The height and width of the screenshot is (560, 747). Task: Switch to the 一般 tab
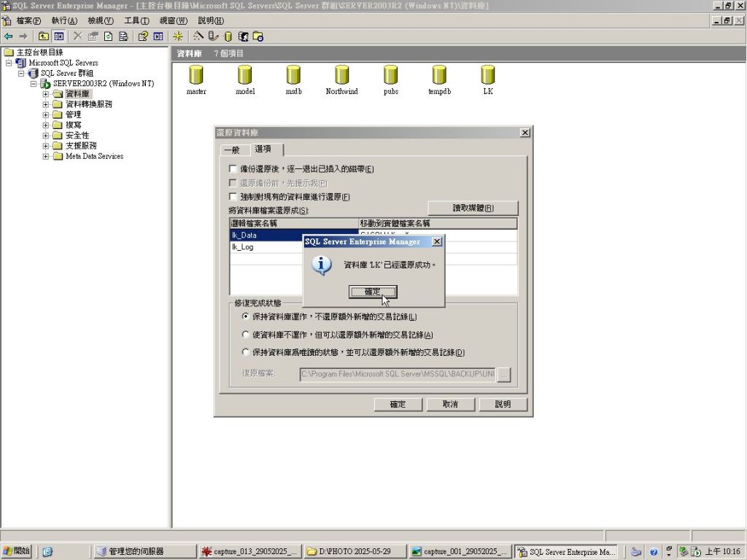(231, 149)
